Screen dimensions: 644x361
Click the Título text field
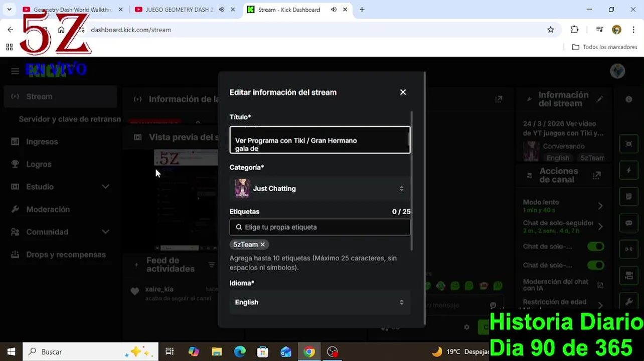319,140
